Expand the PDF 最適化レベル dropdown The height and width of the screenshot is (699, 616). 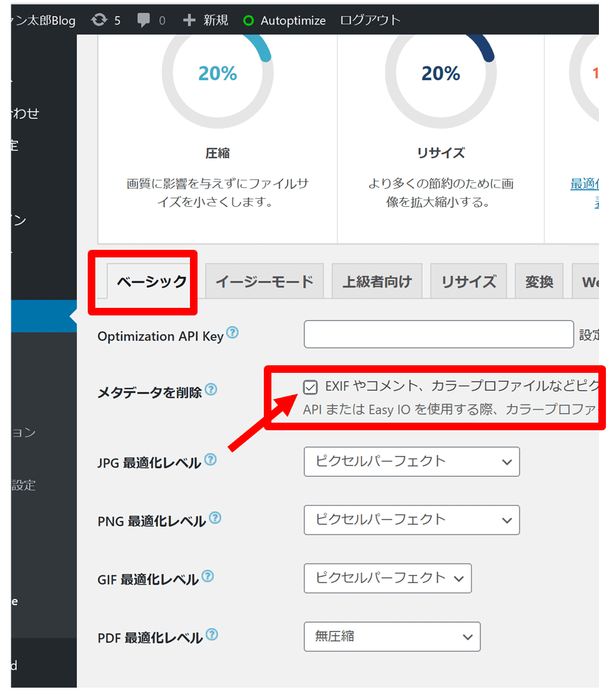(392, 637)
